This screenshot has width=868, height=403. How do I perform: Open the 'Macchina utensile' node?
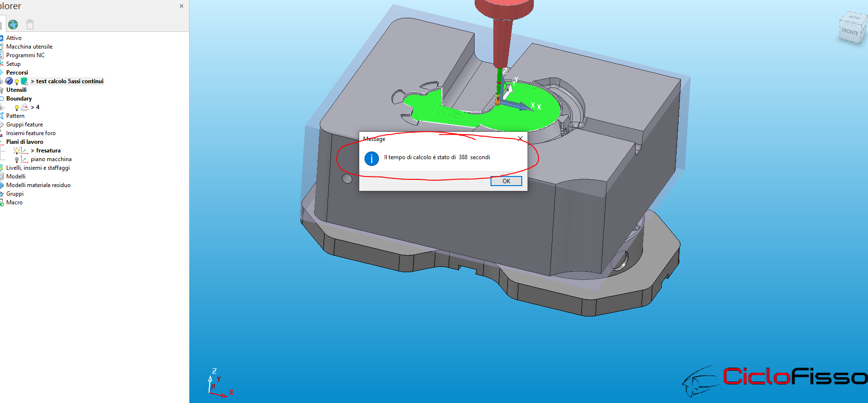tap(29, 47)
